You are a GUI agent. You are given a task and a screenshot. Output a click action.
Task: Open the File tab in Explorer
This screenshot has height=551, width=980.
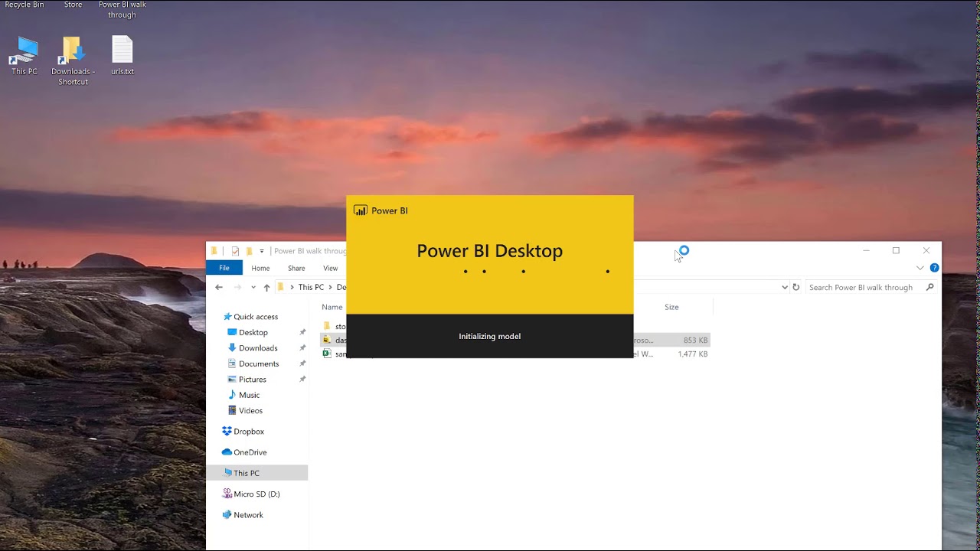[x=224, y=268]
